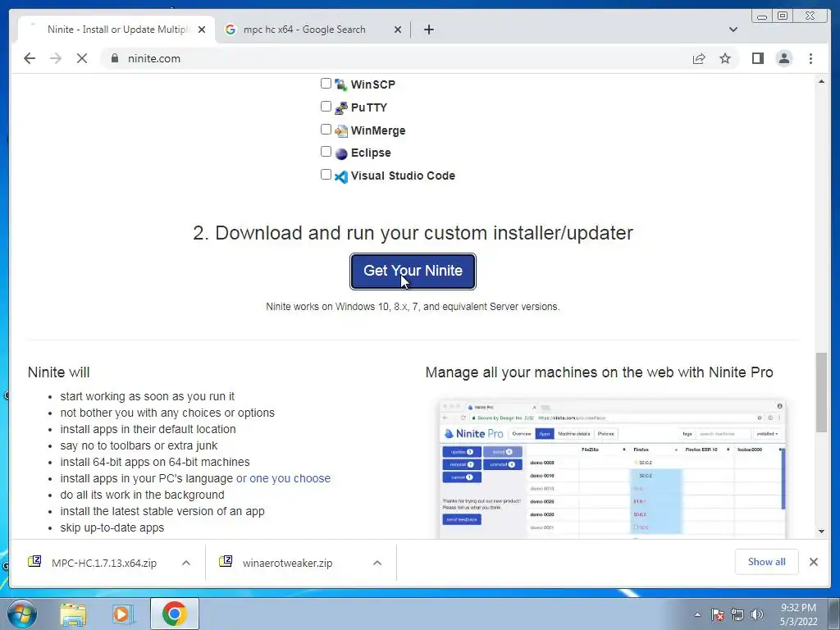Click 'skip up-to-date apps' list item

point(112,527)
